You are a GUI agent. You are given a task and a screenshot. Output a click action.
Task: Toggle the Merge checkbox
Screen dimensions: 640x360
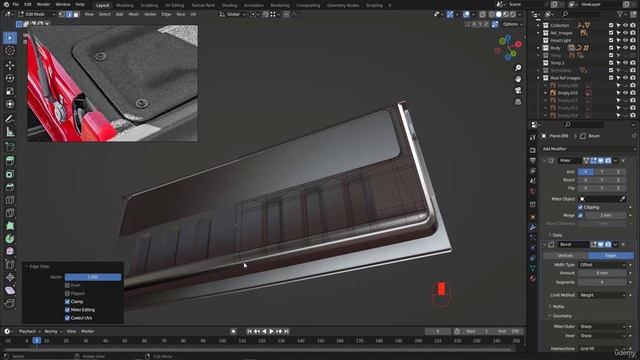[x=580, y=215]
